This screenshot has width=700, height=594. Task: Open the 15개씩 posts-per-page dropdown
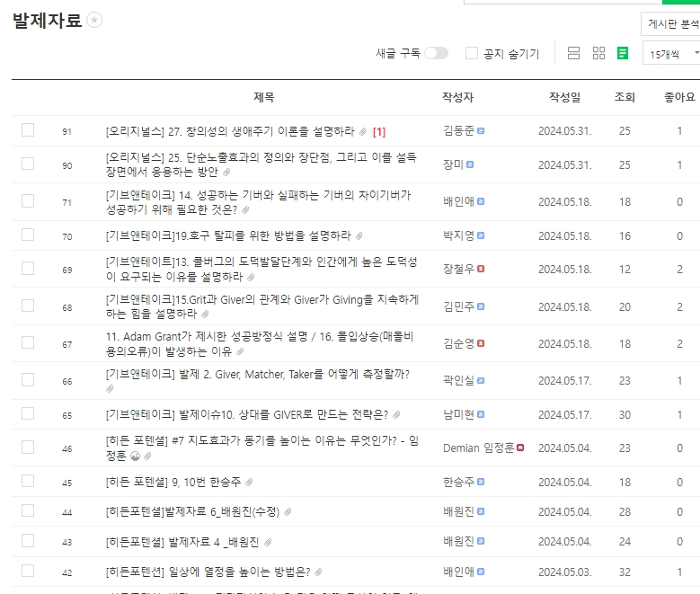tap(671, 54)
